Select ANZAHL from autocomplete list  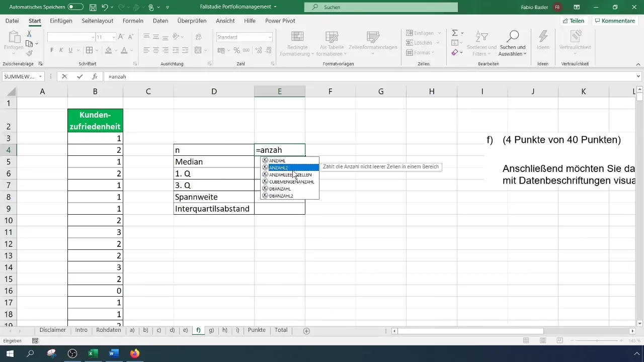pyautogui.click(x=290, y=160)
